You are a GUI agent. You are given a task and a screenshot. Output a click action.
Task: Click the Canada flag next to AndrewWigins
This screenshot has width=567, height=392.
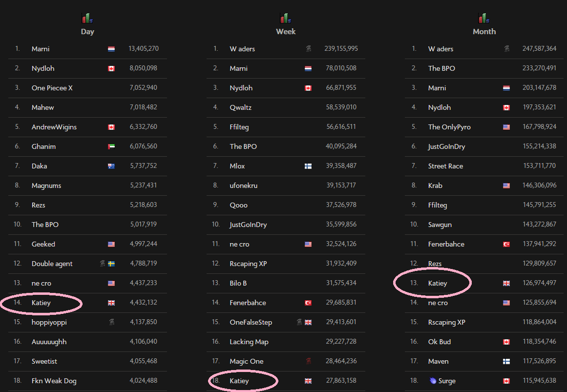[111, 127]
